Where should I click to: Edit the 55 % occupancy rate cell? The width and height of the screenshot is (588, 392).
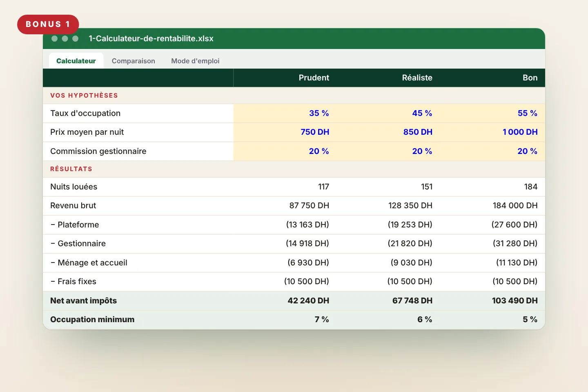coord(492,113)
